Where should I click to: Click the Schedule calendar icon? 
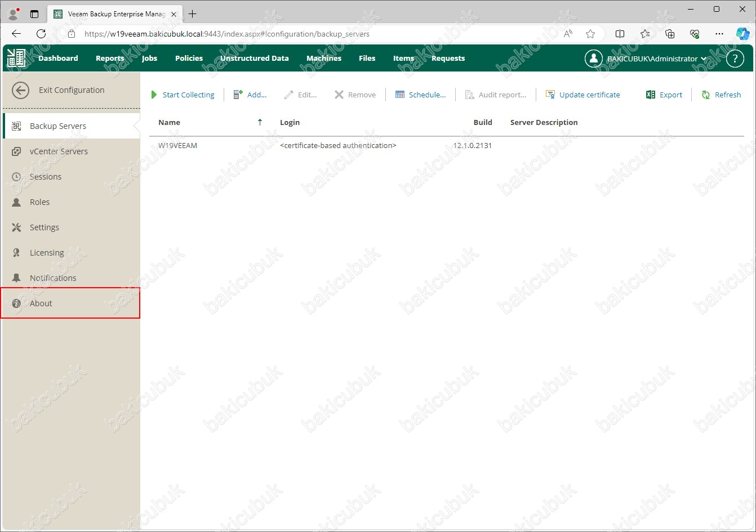[x=400, y=95]
